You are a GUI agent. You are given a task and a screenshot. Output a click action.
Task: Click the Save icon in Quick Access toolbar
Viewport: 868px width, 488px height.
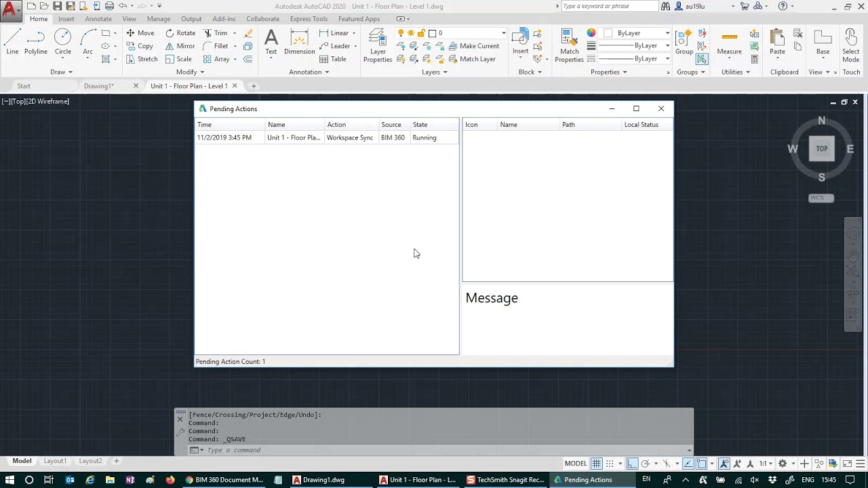(x=58, y=6)
